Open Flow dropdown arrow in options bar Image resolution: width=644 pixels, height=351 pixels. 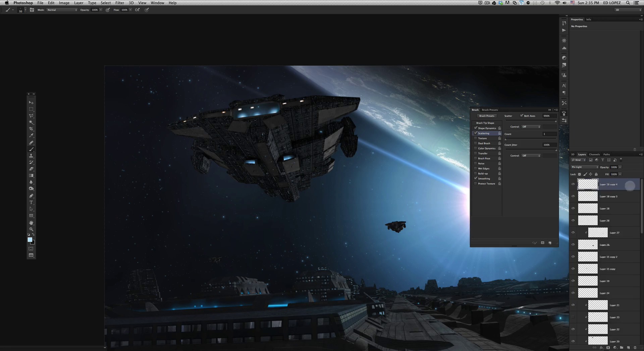click(x=130, y=10)
